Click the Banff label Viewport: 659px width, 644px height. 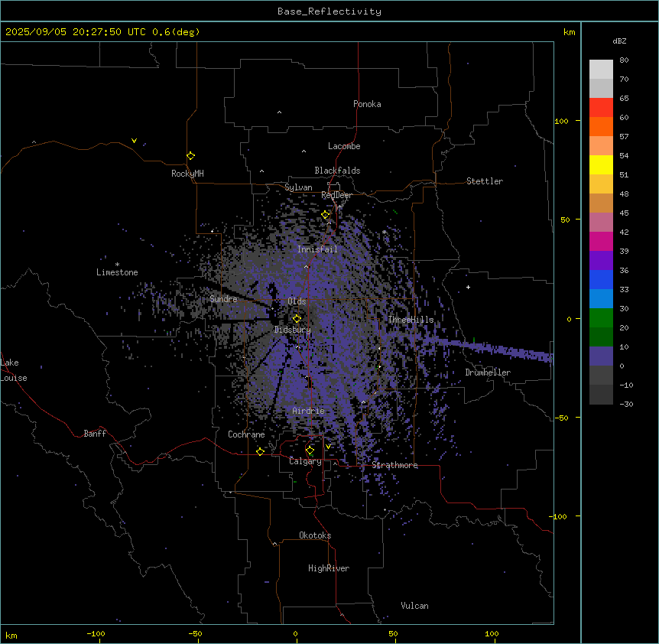[95, 434]
